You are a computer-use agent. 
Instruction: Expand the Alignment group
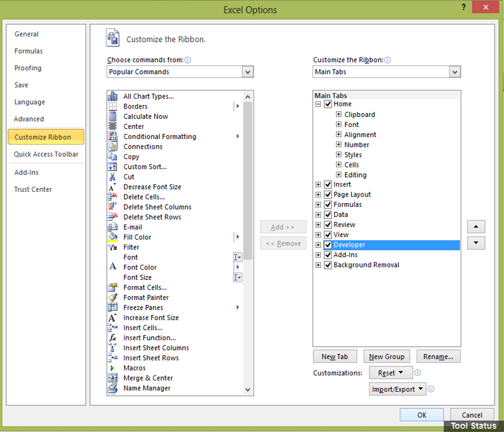[x=339, y=135]
